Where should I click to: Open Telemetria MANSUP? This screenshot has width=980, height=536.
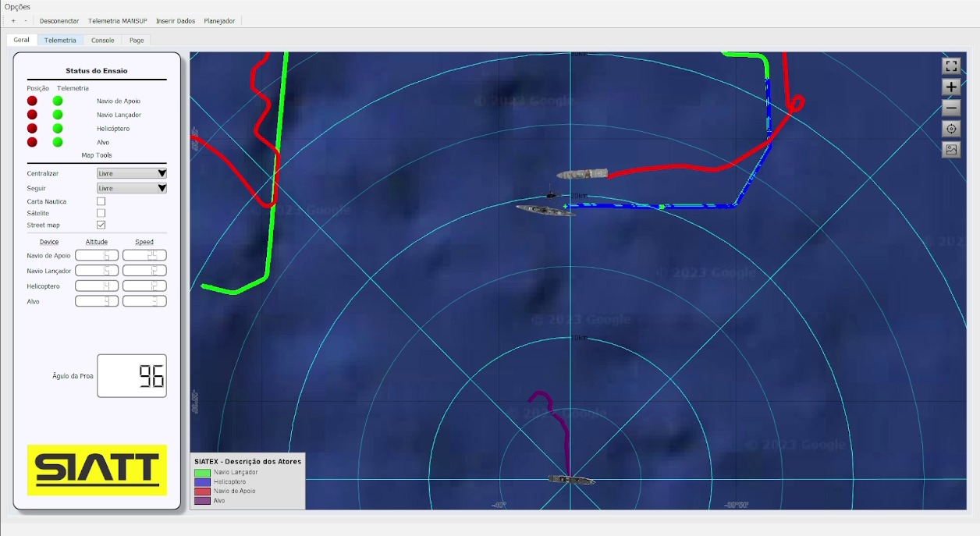click(x=118, y=20)
